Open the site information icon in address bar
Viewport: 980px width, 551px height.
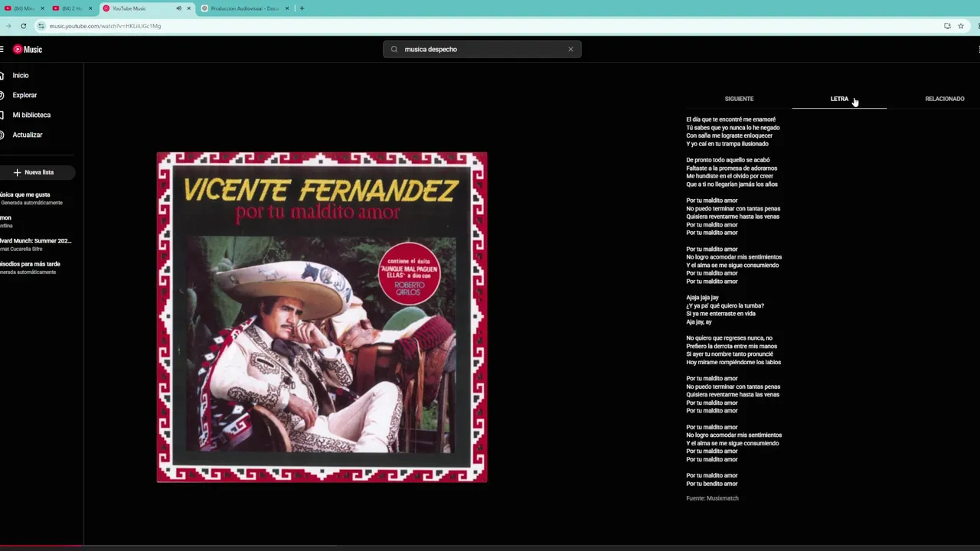click(x=41, y=26)
